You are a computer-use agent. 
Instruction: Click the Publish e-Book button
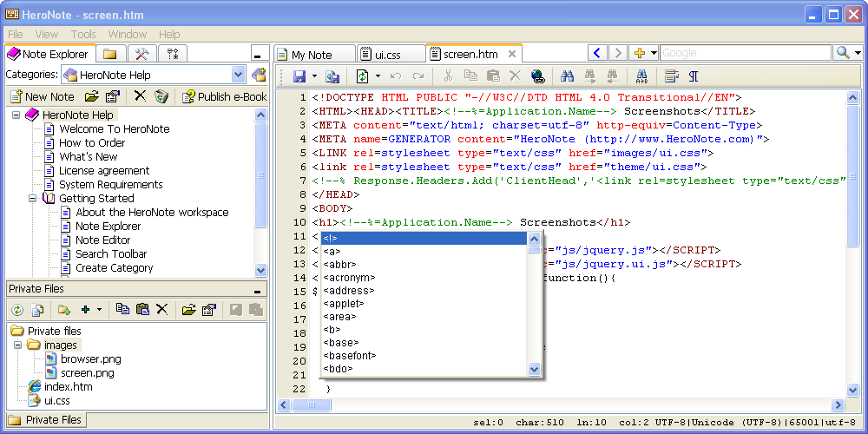coord(225,96)
